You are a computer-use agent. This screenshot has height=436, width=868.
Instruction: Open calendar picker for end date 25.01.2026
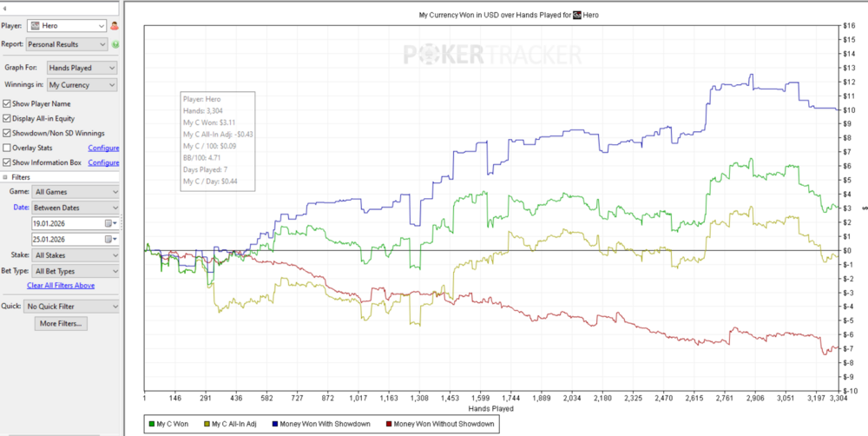(109, 239)
